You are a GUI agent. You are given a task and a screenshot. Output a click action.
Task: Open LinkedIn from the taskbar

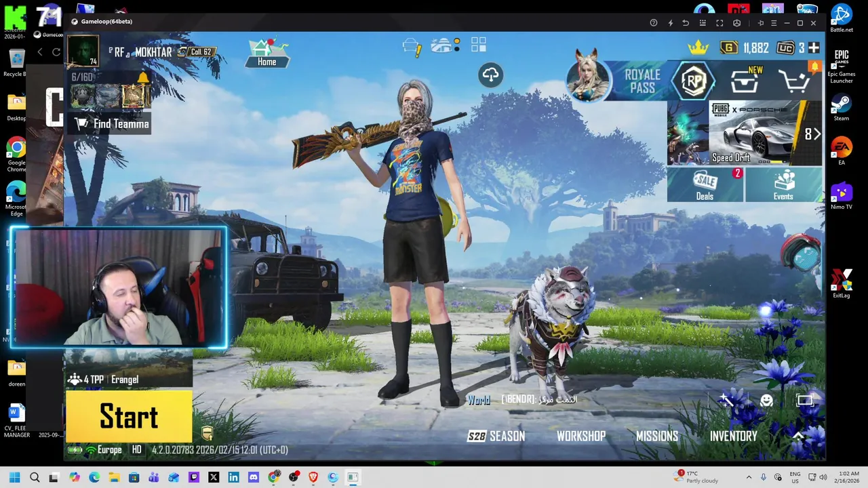pos(233,477)
